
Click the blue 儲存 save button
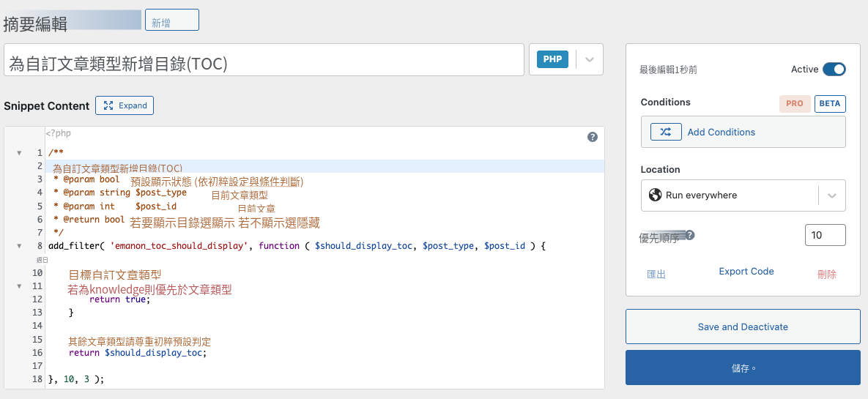pos(743,368)
